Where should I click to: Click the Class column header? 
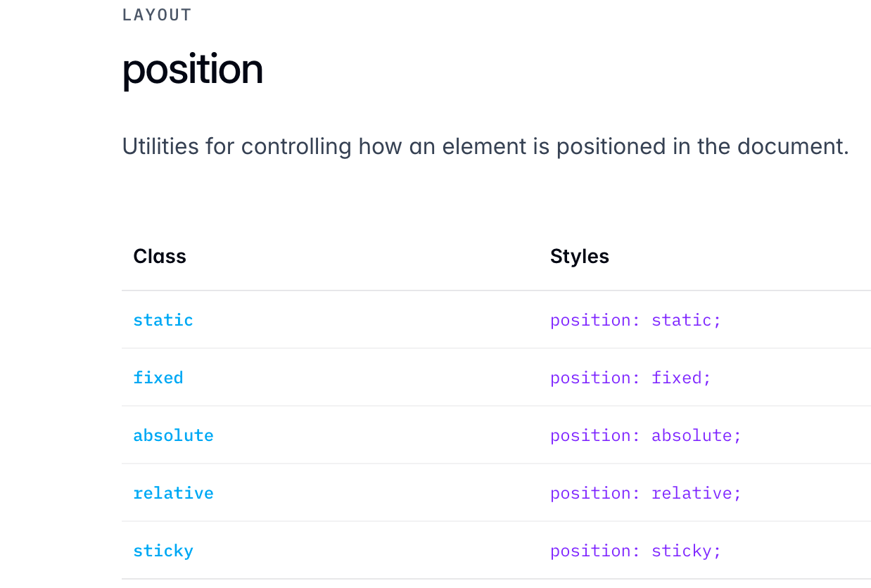point(160,256)
